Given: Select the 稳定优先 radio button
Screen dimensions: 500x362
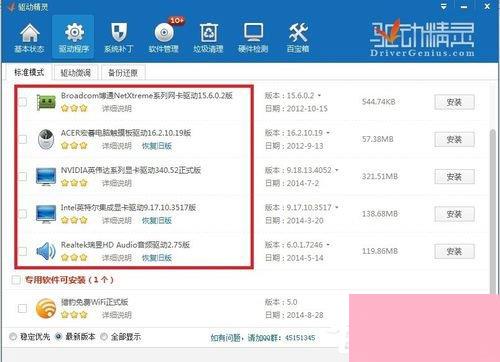Looking at the screenshot, I should tap(13, 337).
